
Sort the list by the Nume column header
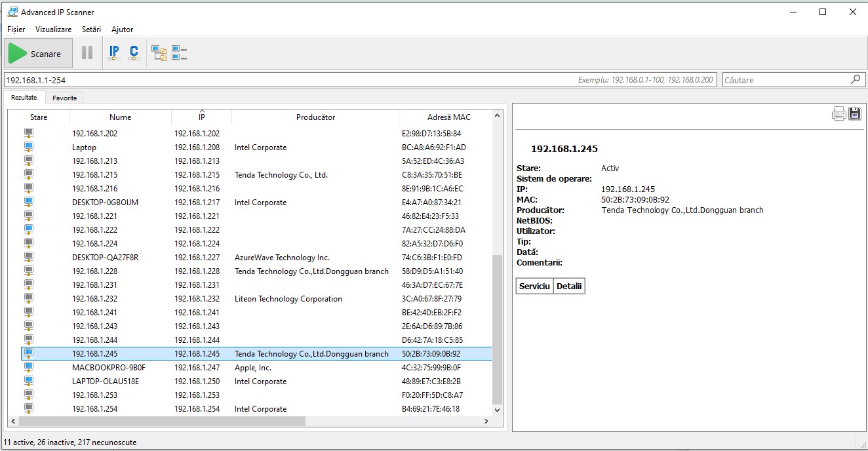click(121, 117)
